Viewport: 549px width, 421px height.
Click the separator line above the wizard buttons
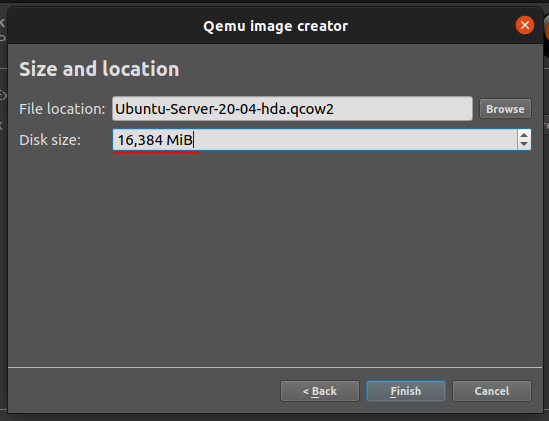pyautogui.click(x=275, y=367)
